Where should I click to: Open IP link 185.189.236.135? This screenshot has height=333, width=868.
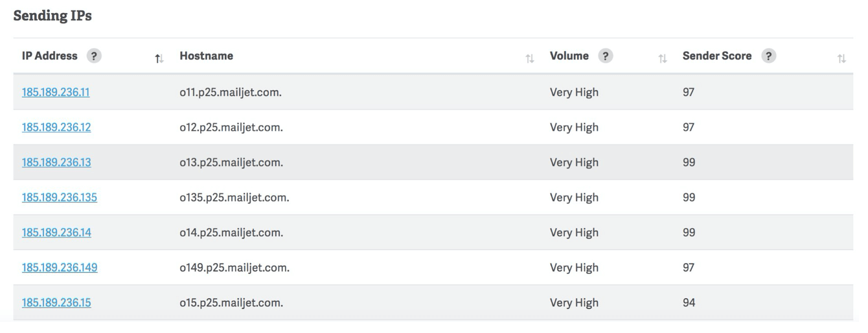[60, 197]
